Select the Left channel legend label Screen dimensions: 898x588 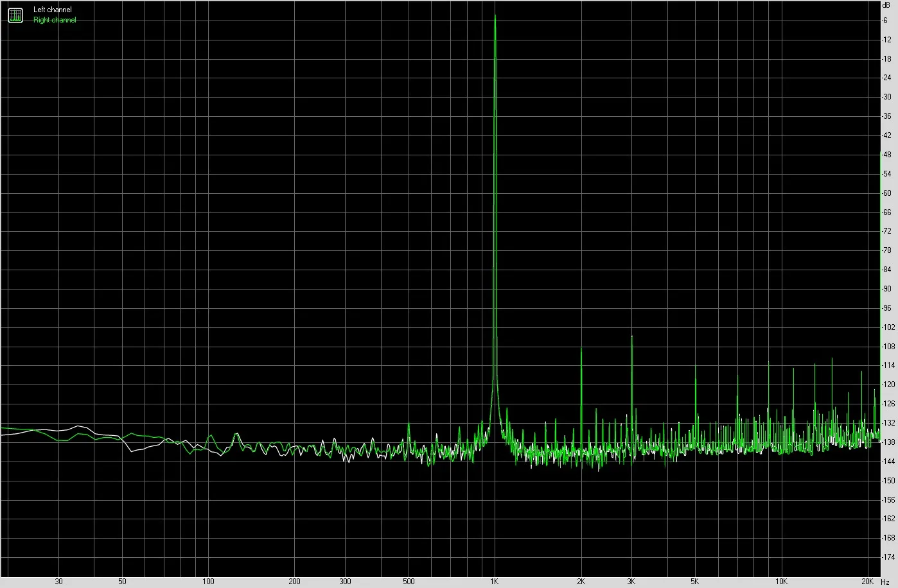[53, 10]
